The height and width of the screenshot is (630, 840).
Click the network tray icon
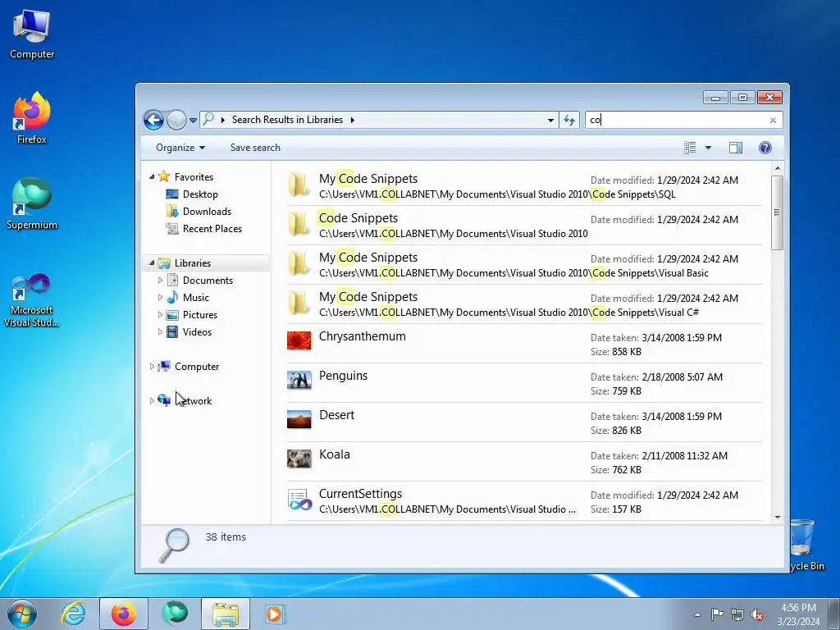click(737, 614)
